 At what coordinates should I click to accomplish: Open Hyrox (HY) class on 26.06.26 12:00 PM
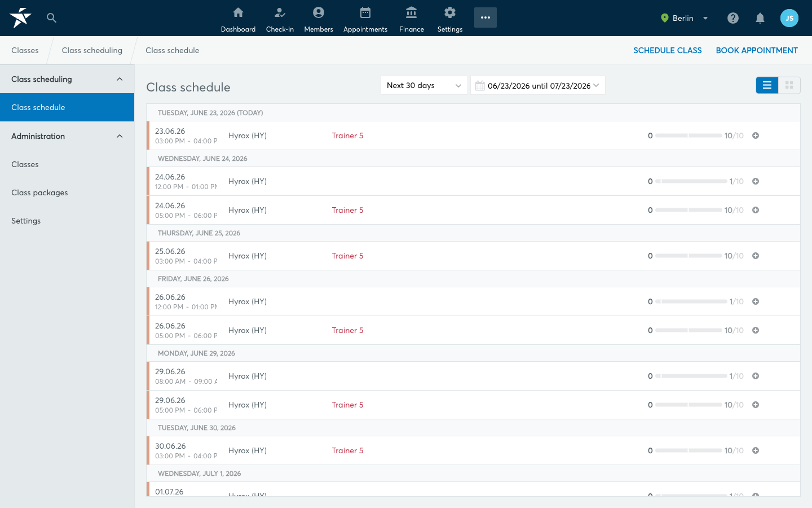tap(248, 301)
